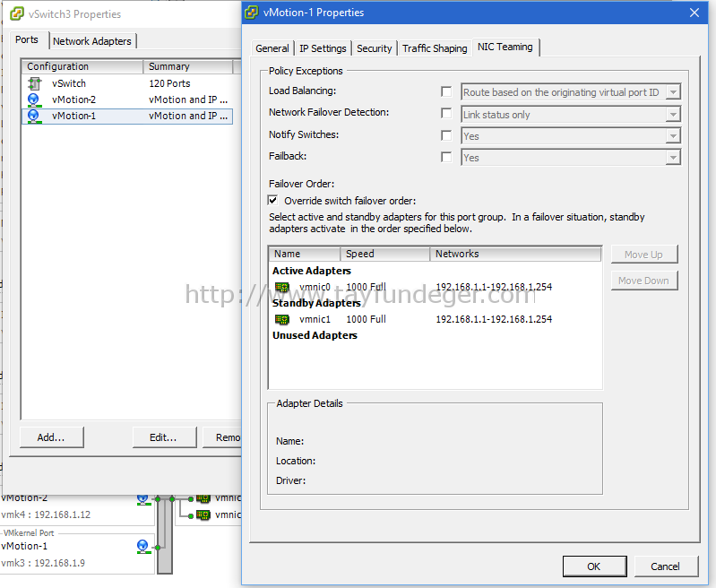Enable Network Failover Detection override checkbox

446,113
